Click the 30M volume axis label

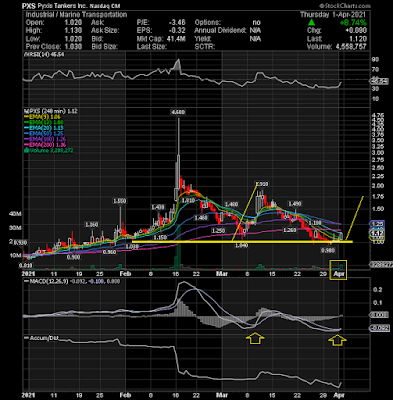(x=16, y=228)
